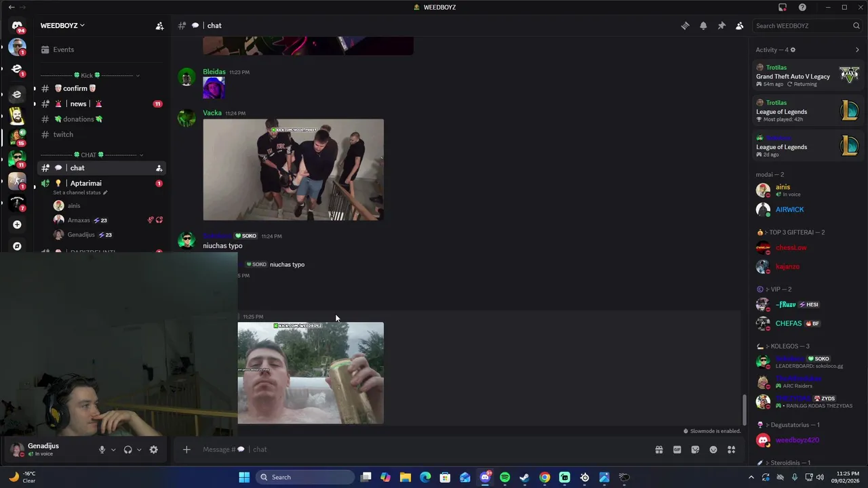Open Windows Start menu
Image resolution: width=868 pixels, height=488 pixels.
tap(244, 477)
